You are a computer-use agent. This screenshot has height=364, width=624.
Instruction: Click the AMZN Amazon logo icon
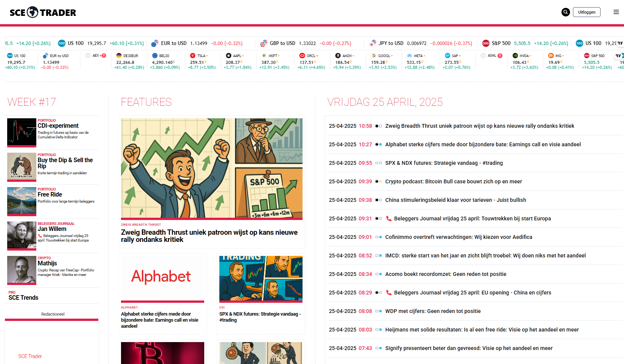(x=338, y=56)
